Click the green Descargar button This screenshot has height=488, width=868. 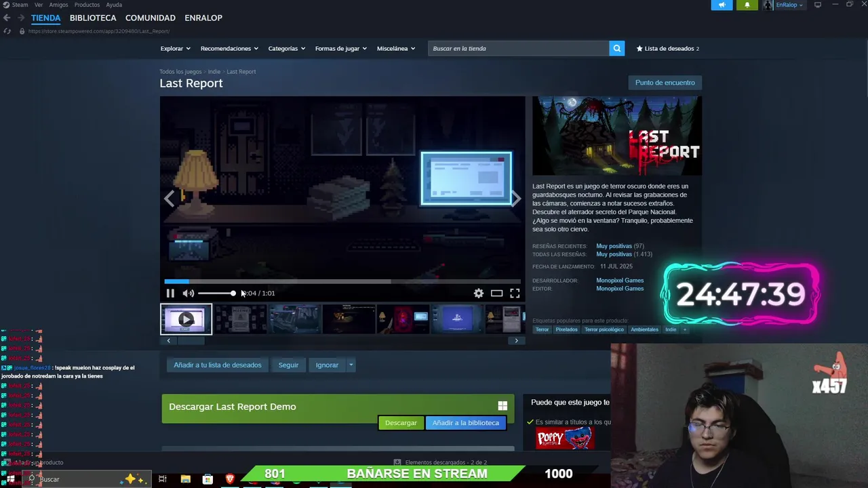401,423
